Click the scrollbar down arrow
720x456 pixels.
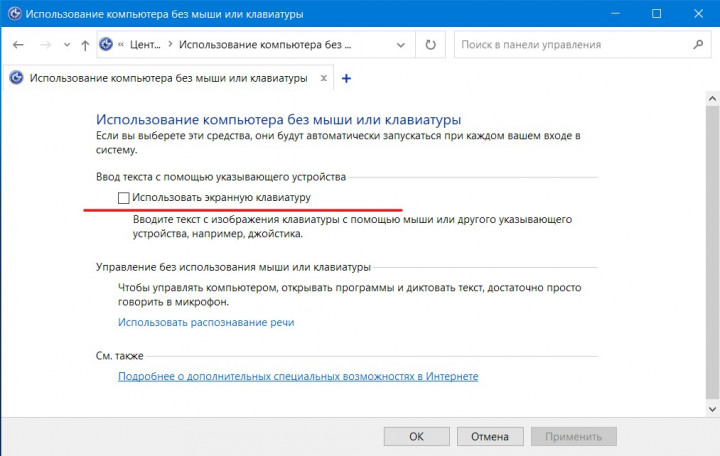tap(711, 408)
